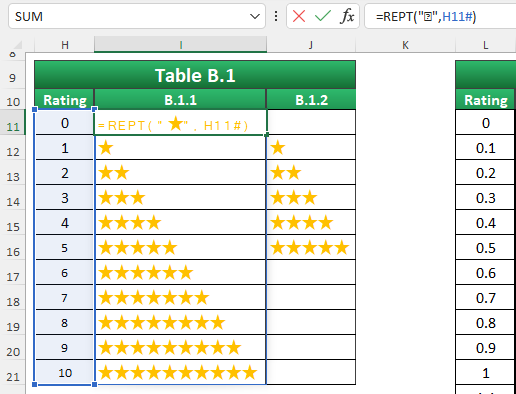The image size is (516, 394).
Task: Open the Insert Function fx dialog
Action: [x=347, y=16]
